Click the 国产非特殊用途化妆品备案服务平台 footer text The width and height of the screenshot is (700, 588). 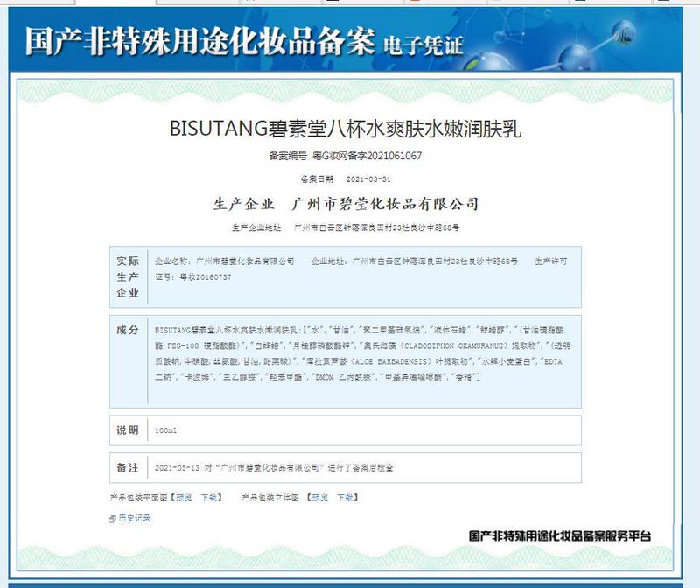[x=560, y=535]
